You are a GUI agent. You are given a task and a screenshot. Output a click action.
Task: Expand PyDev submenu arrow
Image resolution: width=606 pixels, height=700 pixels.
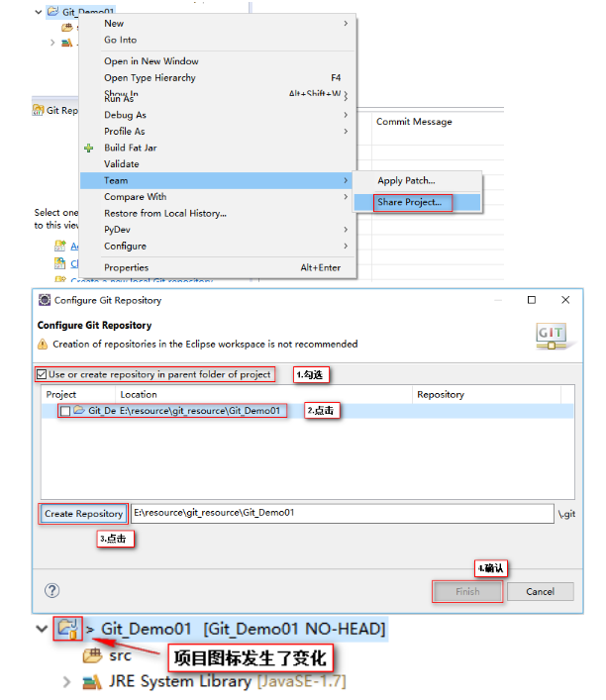[x=346, y=230]
